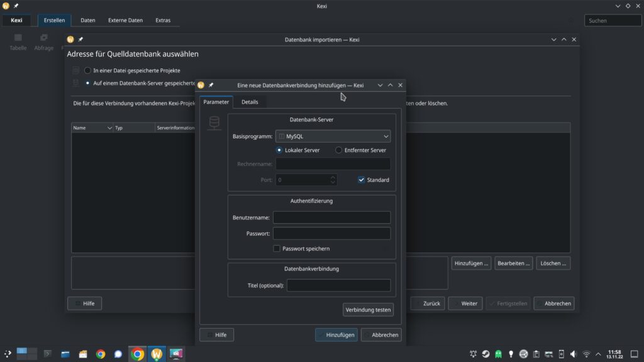
Task: Switch desktops using the pager widget
Action: (x=26, y=353)
